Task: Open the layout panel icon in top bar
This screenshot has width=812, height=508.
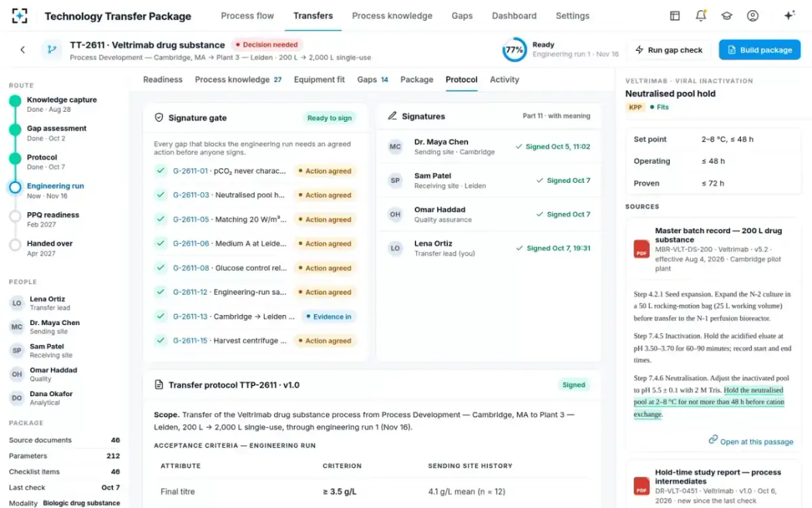Action: pos(675,16)
